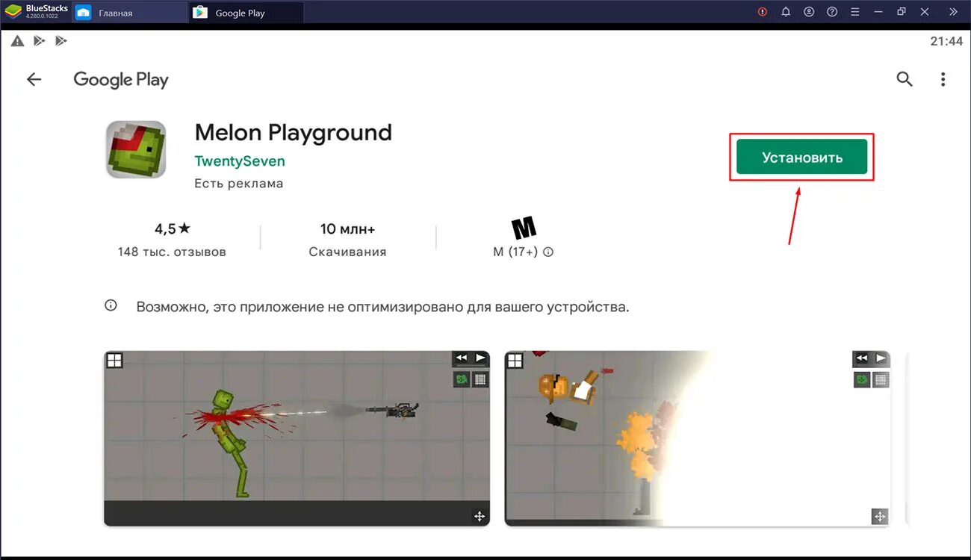Click grid icon in second screenshot
The width and height of the screenshot is (971, 560).
pyautogui.click(x=515, y=361)
